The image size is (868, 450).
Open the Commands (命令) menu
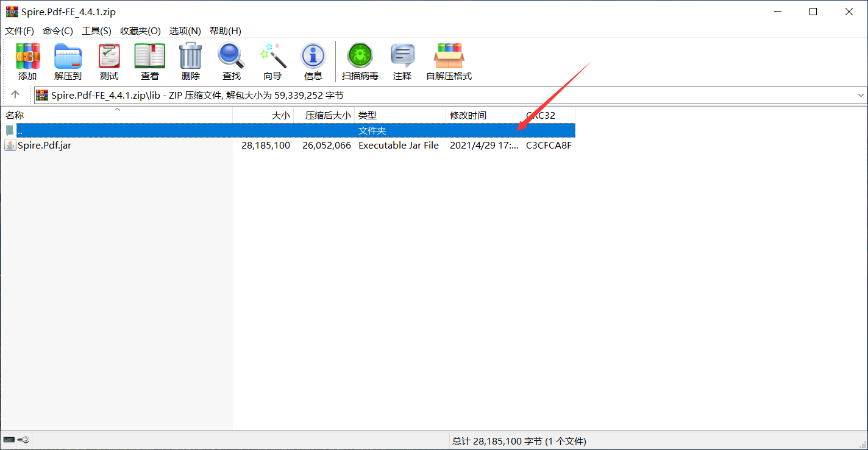click(x=57, y=30)
